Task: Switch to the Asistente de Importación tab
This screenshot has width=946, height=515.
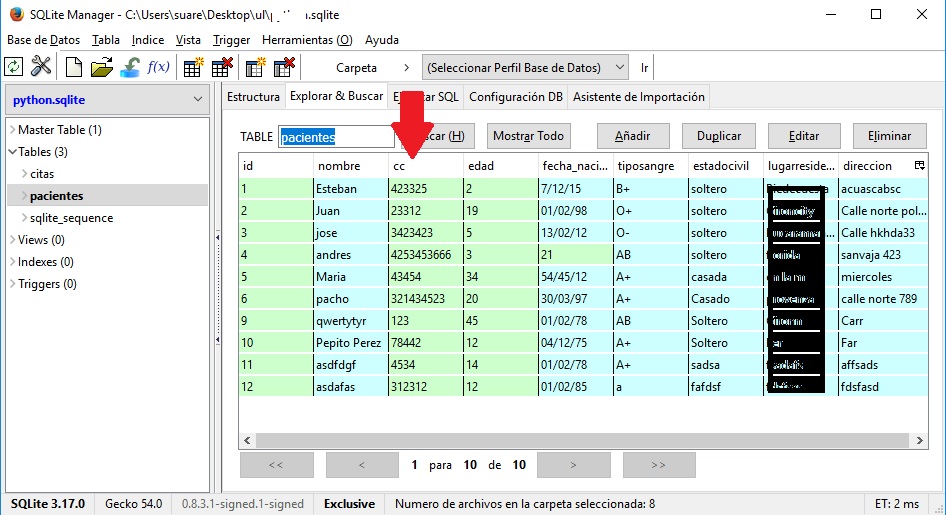Action: pos(638,96)
